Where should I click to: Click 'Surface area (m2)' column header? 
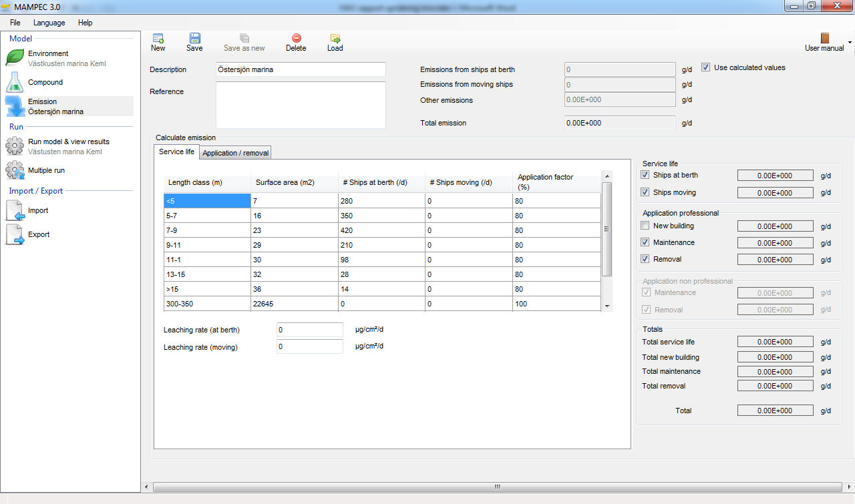(x=295, y=182)
